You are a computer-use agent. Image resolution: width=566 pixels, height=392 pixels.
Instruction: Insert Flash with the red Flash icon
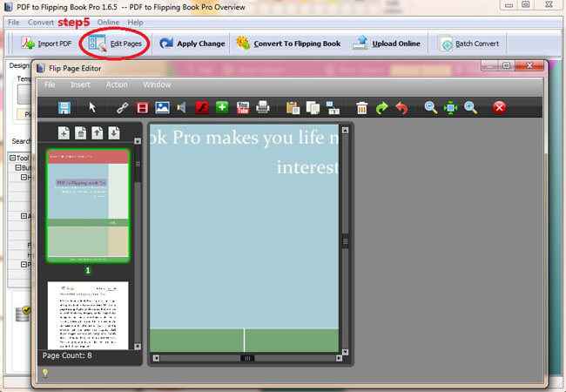click(x=202, y=107)
